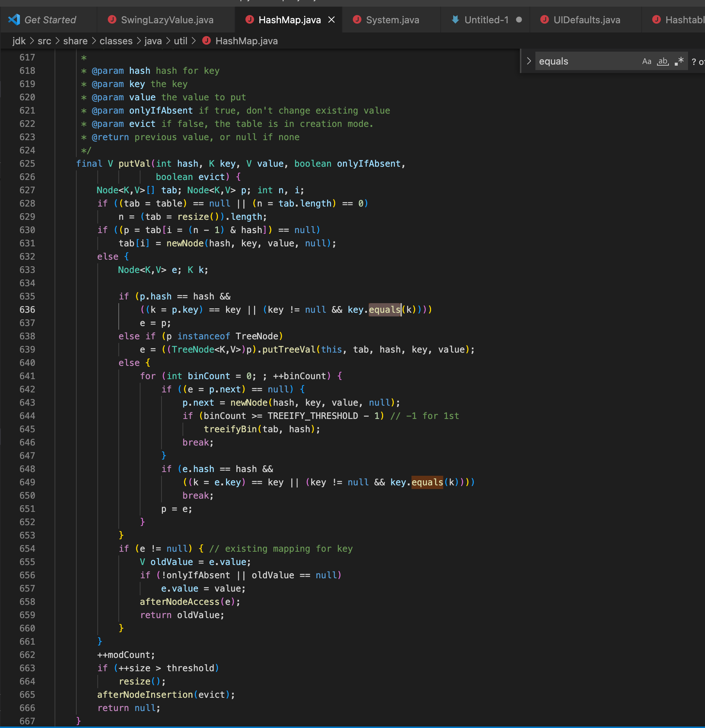Click the Java icon on UIDefaults.java tab
The image size is (705, 728).
click(x=544, y=19)
